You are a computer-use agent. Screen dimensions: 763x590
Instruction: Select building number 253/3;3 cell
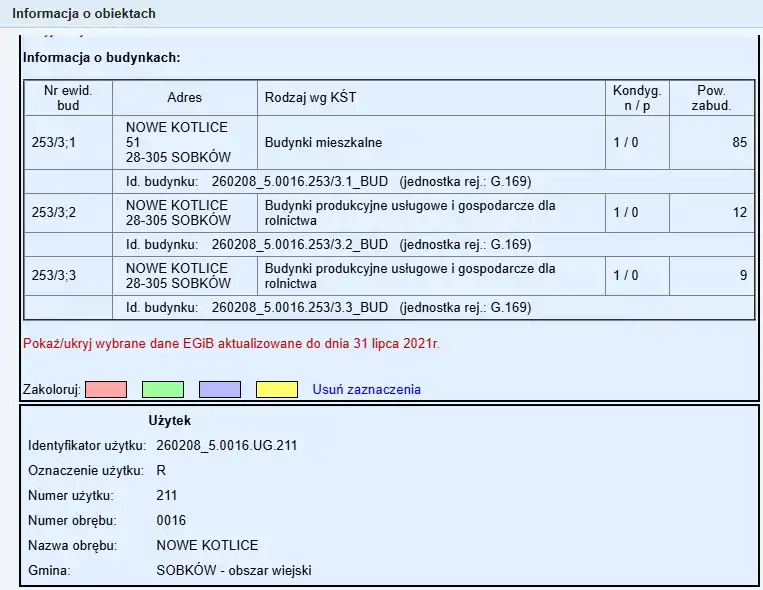point(54,275)
